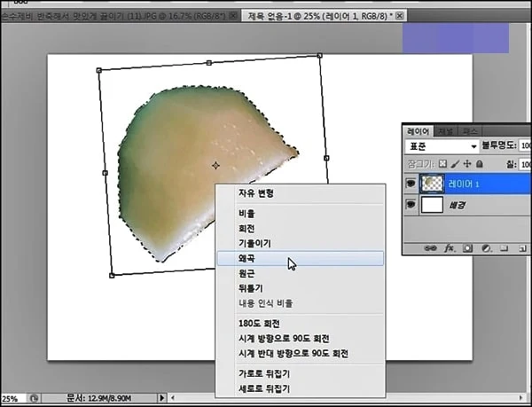Close the 제목 없음-1 document tab
Image resolution: width=532 pixels, height=407 pixels.
point(400,16)
